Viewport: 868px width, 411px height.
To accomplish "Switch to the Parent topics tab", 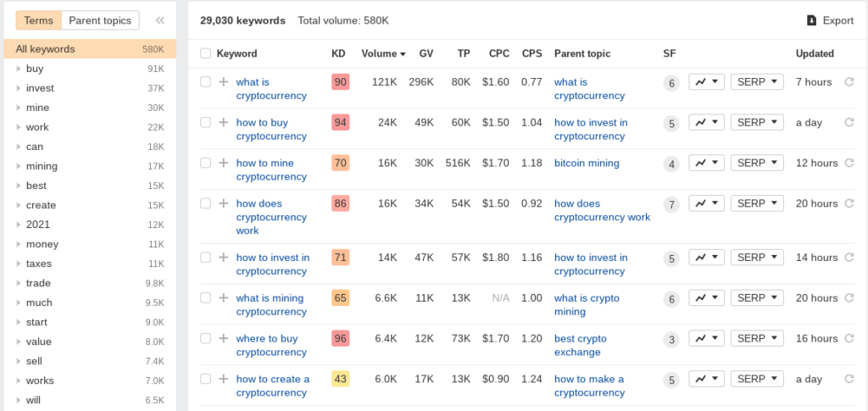I will [100, 20].
